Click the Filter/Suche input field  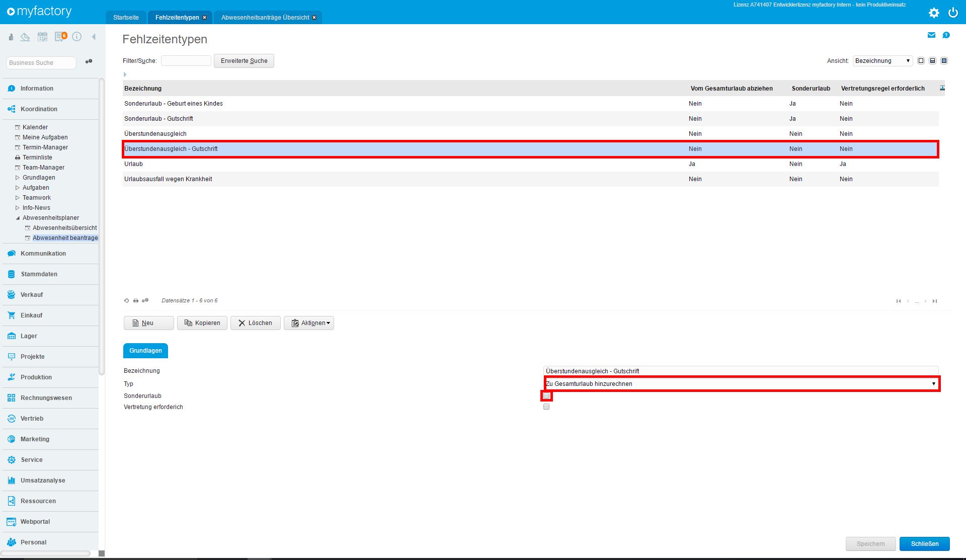point(186,61)
